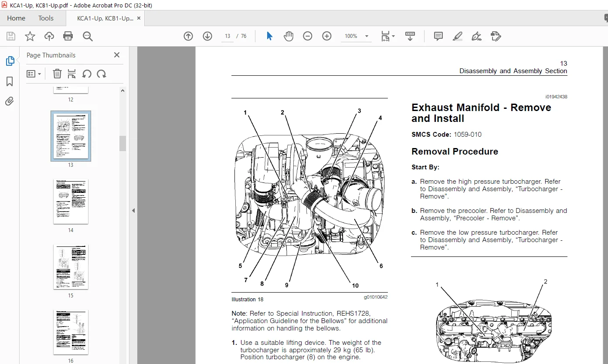Screen dimensions: 608x364
Task: Open the Bookmarks panel icon
Action: click(10, 81)
